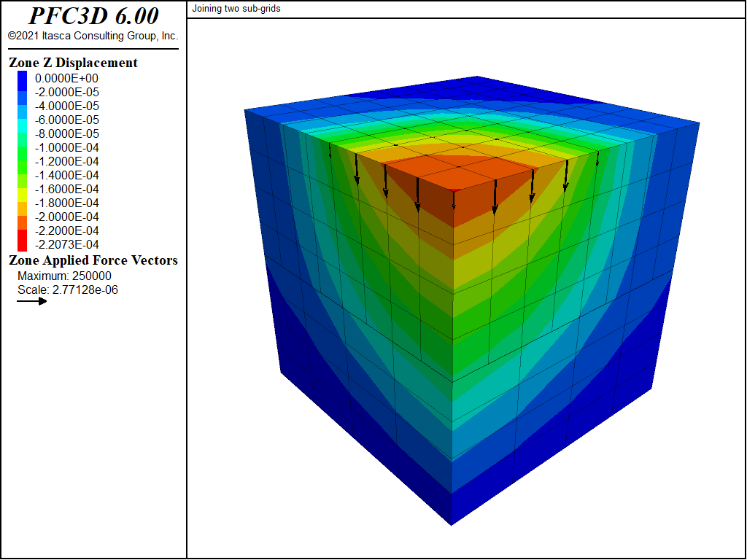Image resolution: width=747 pixels, height=560 pixels.
Task: Click the Maximum: 250000 text
Action: pos(64,276)
